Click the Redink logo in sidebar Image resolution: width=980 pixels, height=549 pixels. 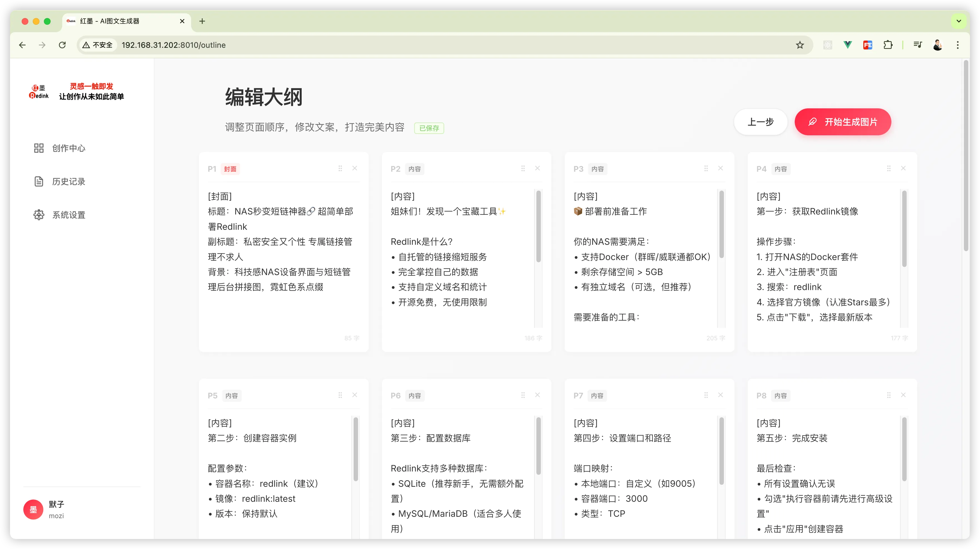click(x=39, y=92)
